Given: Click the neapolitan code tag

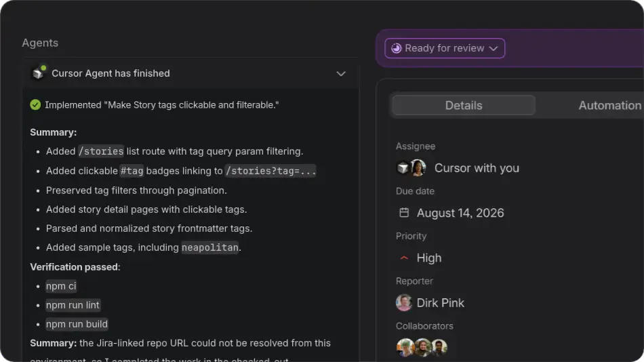Looking at the screenshot, I should pyautogui.click(x=210, y=247).
